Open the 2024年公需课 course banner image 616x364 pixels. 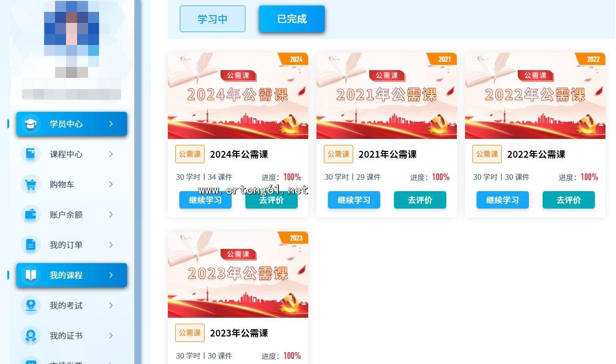click(238, 96)
